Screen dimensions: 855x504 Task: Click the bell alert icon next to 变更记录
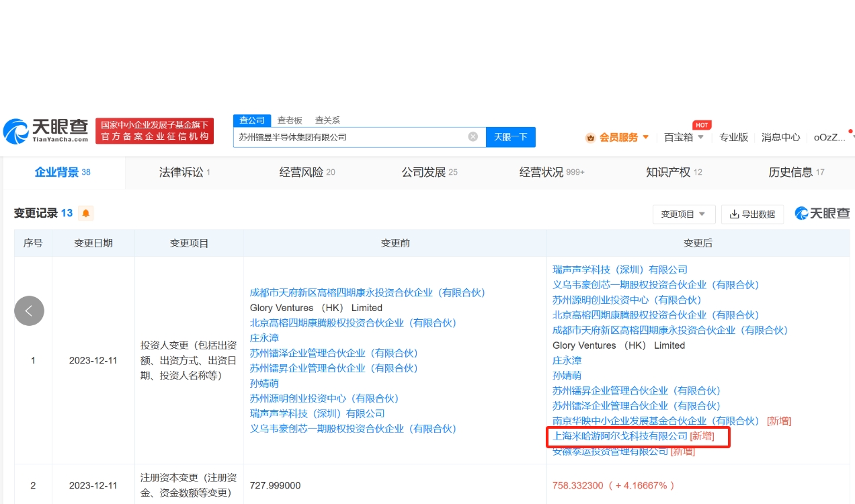click(x=86, y=213)
